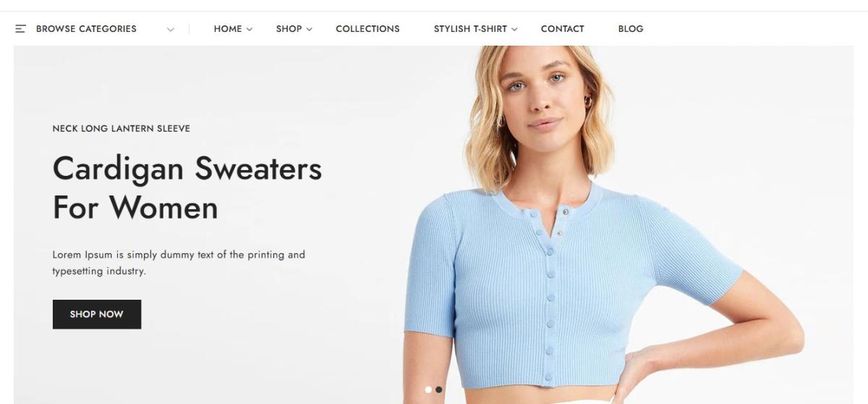Open the COLLECTIONS page link
The width and height of the screenshot is (868, 404).
(367, 29)
